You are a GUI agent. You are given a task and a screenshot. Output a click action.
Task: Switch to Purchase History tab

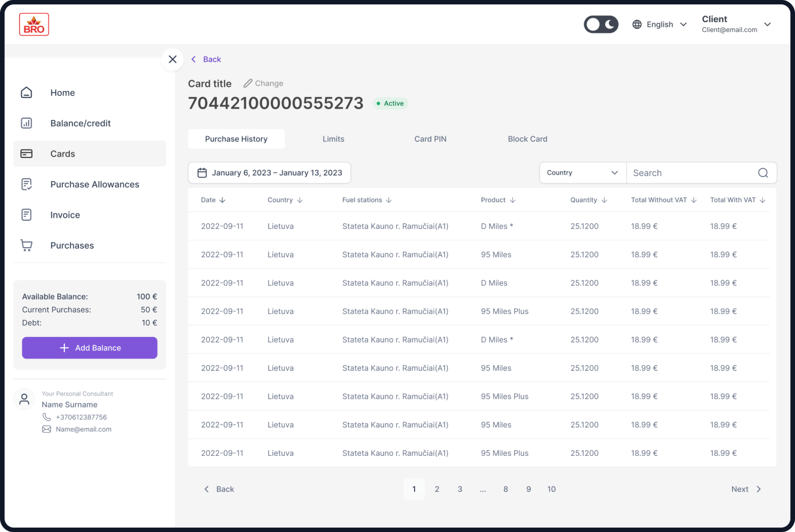(236, 139)
